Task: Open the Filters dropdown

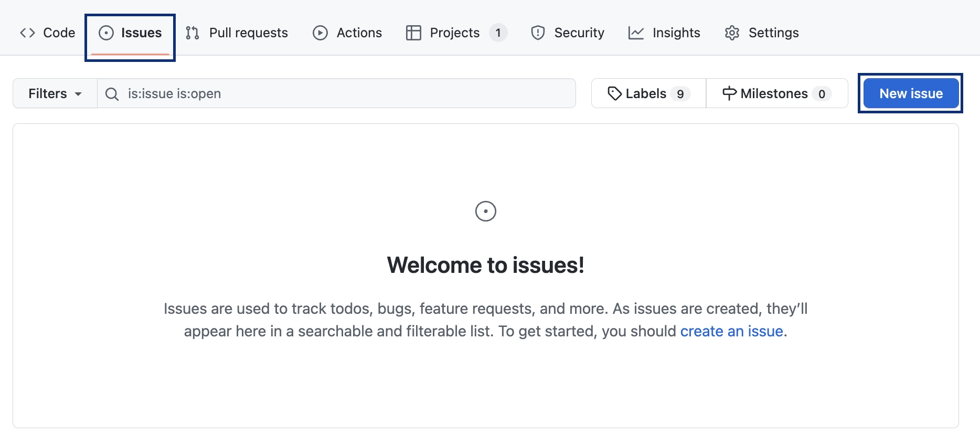Action: pyautogui.click(x=55, y=93)
